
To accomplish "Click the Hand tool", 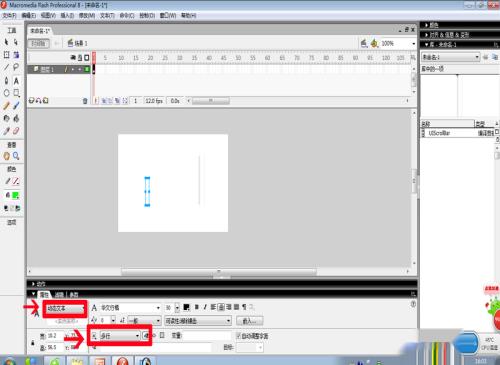I will [6, 156].
